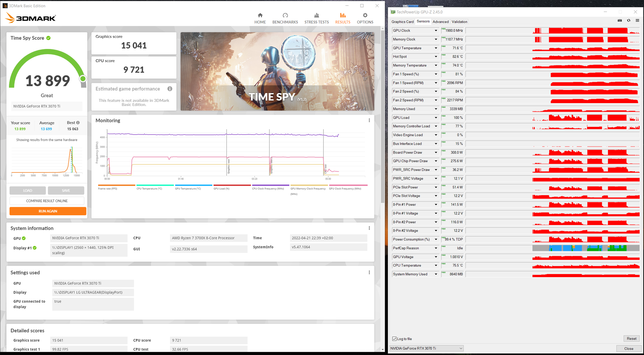Click Compare Result Online button
644x355 pixels.
47,201
